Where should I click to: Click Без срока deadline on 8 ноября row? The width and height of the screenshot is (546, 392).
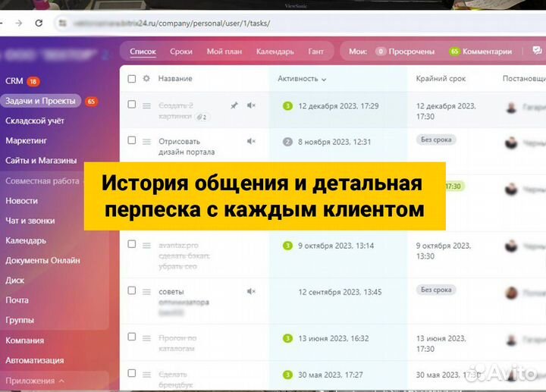pyautogui.click(x=436, y=140)
